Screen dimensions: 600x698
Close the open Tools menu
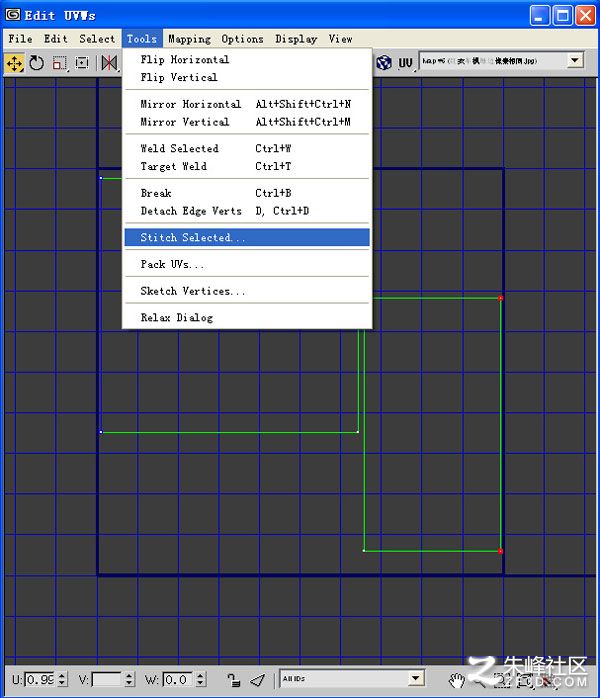pyautogui.click(x=142, y=39)
